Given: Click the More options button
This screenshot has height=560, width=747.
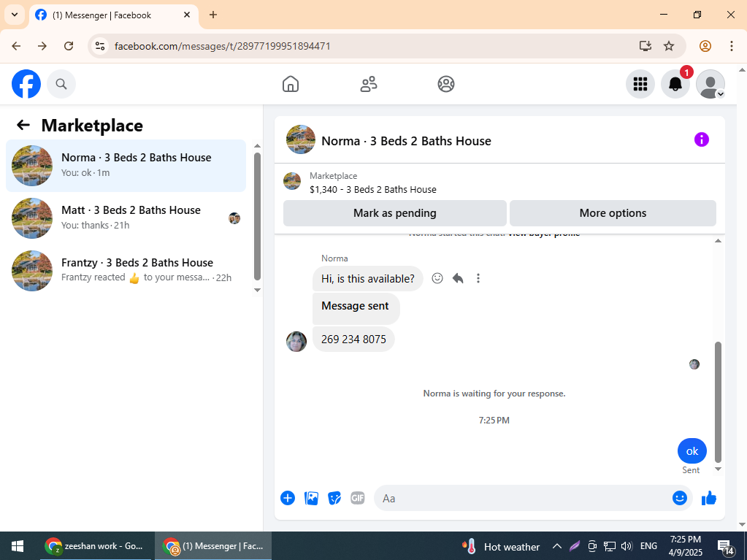Looking at the screenshot, I should tap(613, 213).
